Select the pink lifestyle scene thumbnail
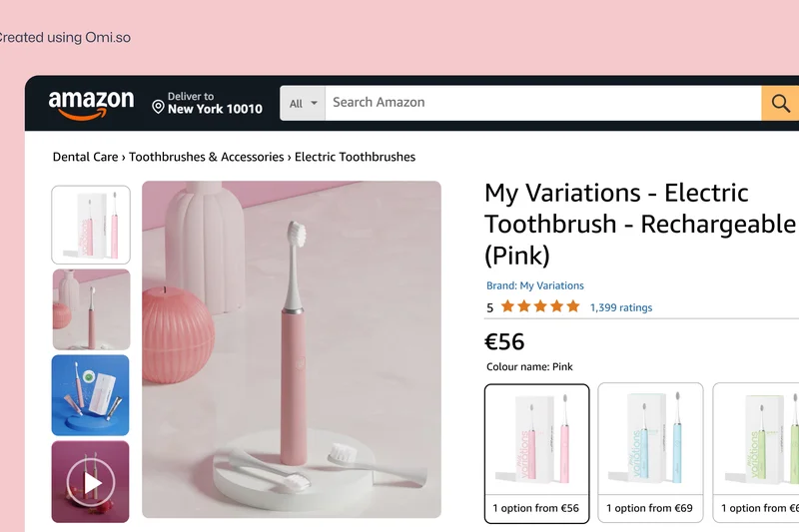 point(91,309)
